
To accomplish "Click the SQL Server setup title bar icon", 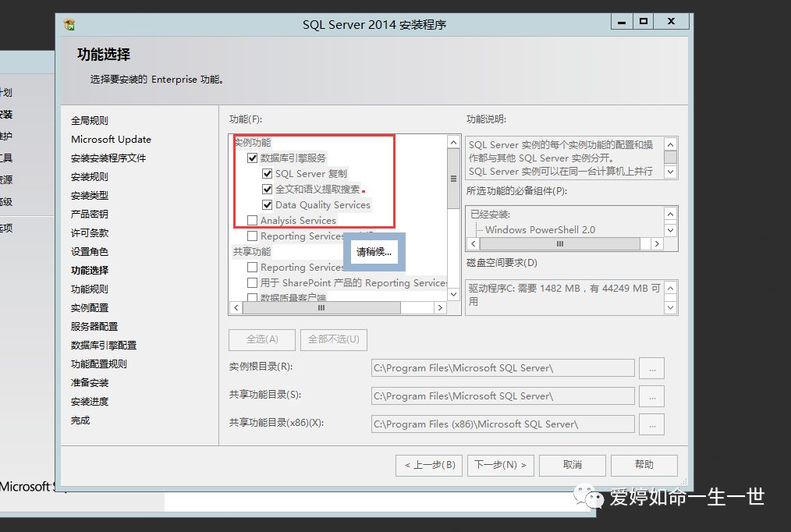I will pyautogui.click(x=69, y=24).
